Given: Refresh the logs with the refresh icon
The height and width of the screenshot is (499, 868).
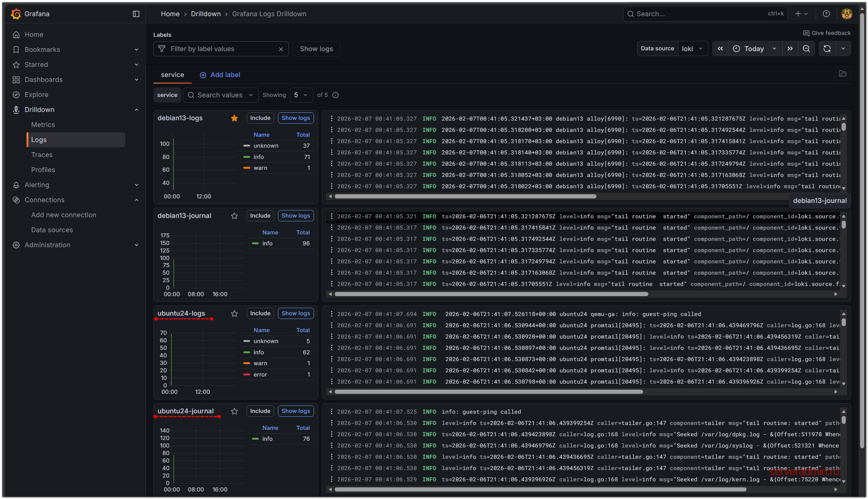Looking at the screenshot, I should [x=827, y=49].
